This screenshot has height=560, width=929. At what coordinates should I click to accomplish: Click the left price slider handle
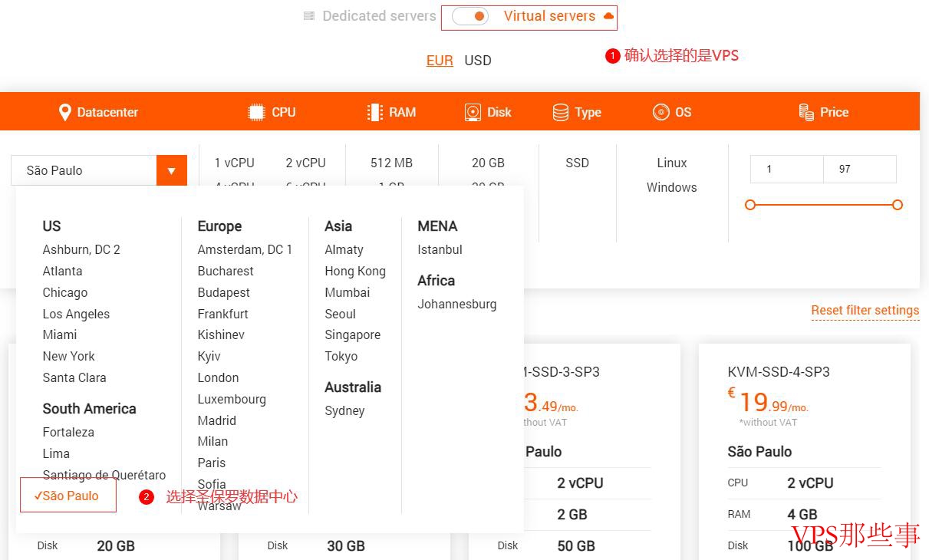click(x=750, y=205)
